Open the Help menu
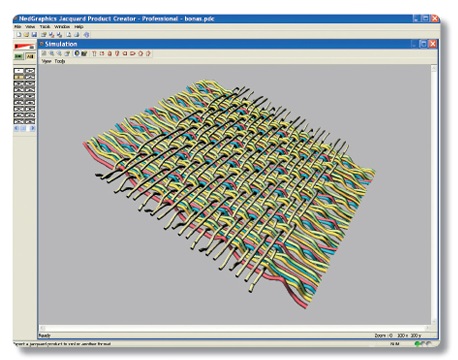458x360 pixels. pyautogui.click(x=79, y=27)
